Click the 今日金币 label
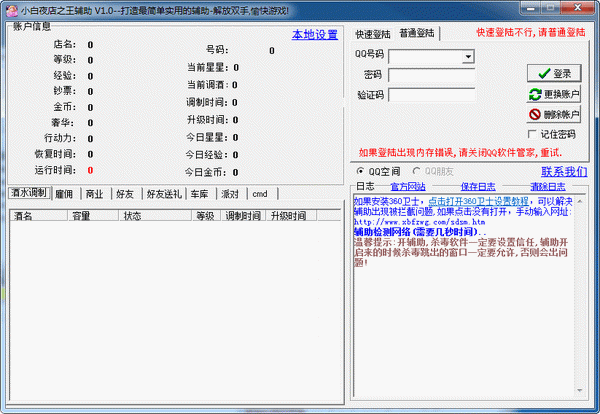Viewport: 600px width, 414px height. click(206, 172)
